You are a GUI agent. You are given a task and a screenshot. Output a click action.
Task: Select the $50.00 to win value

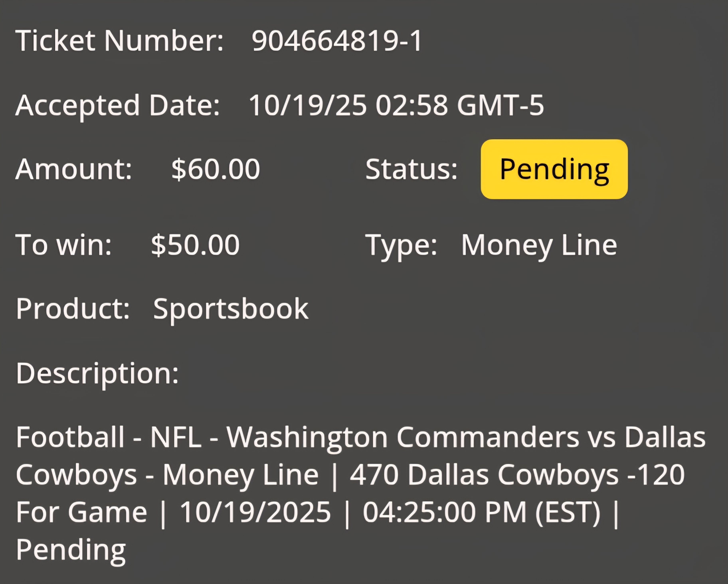tap(195, 245)
